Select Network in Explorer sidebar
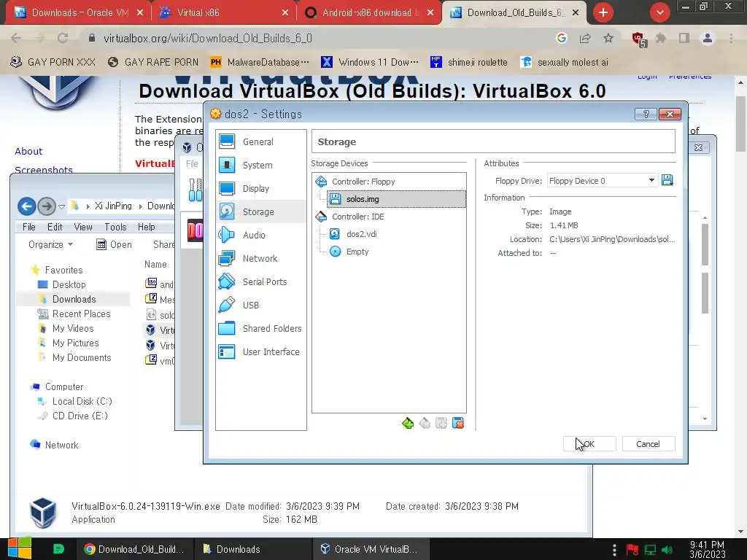 54,445
